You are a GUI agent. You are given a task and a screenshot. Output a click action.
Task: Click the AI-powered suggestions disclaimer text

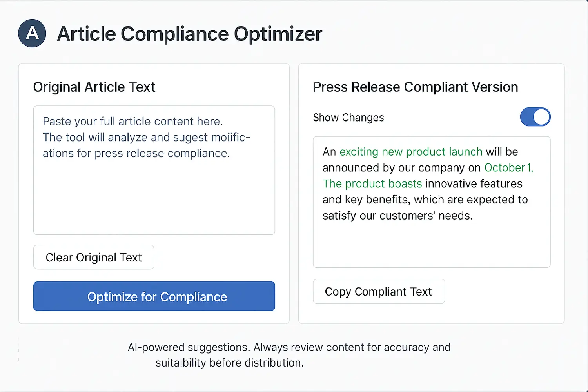click(x=289, y=355)
